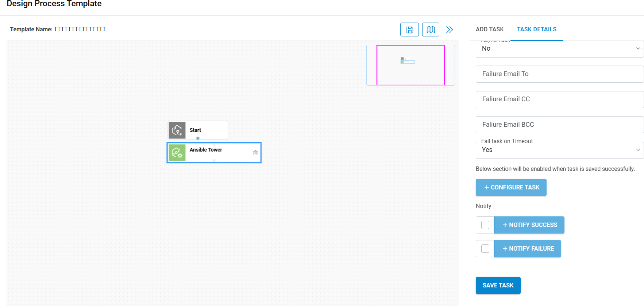This screenshot has width=644, height=306.
Task: Focus the Failure Email To field
Action: tap(559, 74)
